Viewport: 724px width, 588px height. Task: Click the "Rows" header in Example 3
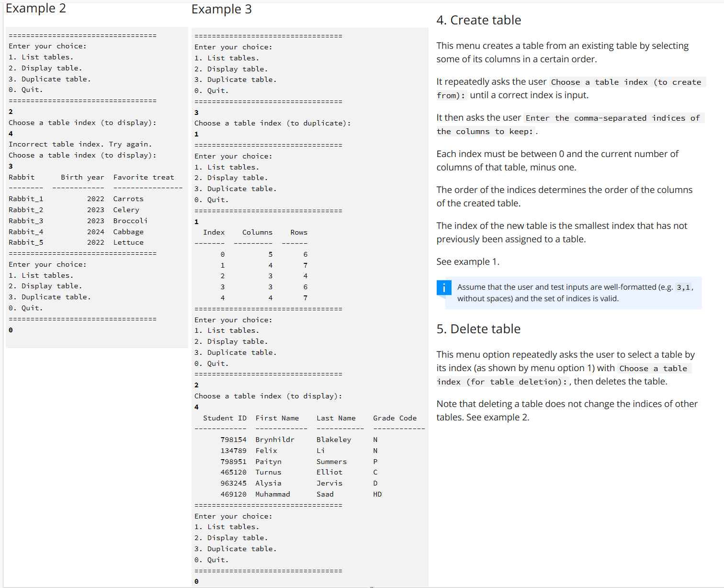[299, 232]
